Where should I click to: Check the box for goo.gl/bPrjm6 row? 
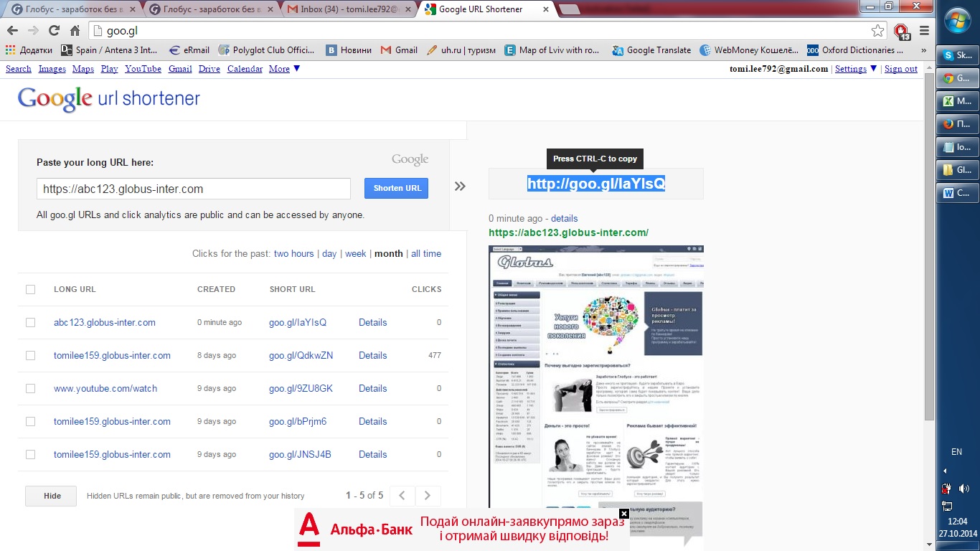click(x=30, y=421)
